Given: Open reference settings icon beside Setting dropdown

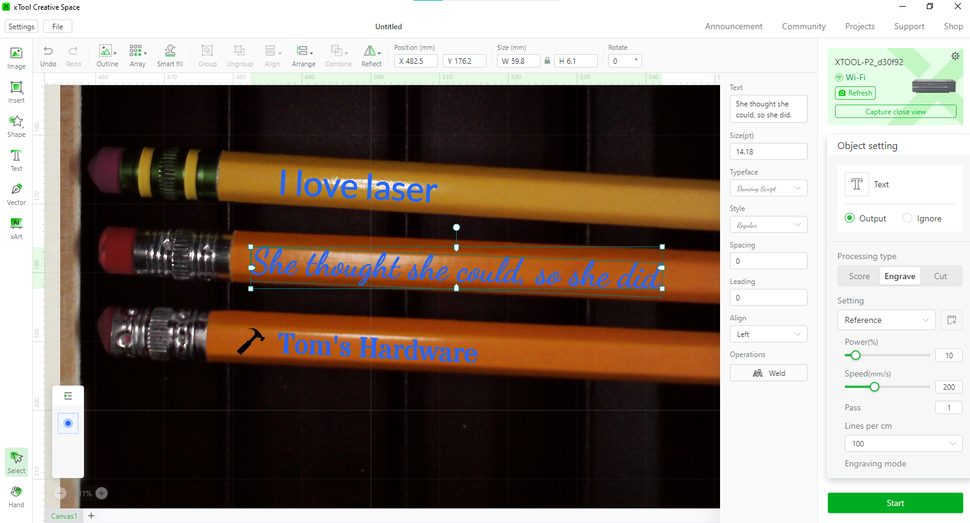Looking at the screenshot, I should point(951,320).
